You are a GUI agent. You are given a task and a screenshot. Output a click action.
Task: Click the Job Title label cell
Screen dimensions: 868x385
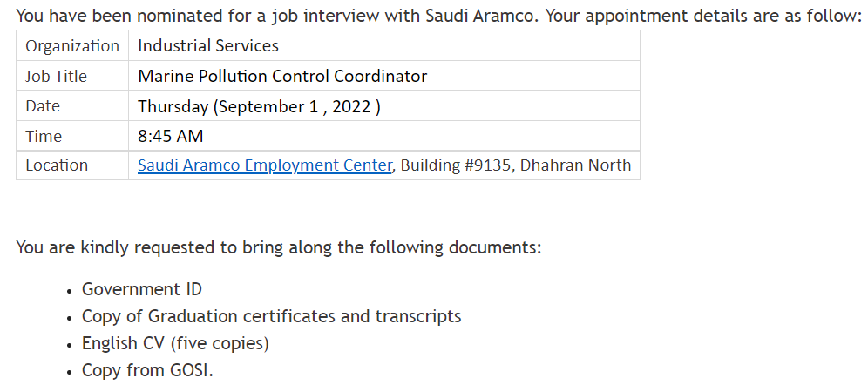coord(72,76)
